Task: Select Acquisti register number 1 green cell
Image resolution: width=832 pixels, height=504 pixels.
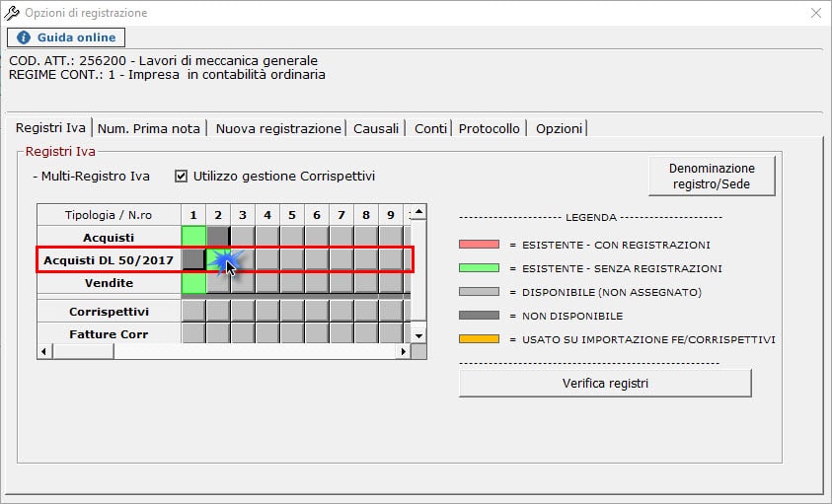Action: tap(193, 237)
